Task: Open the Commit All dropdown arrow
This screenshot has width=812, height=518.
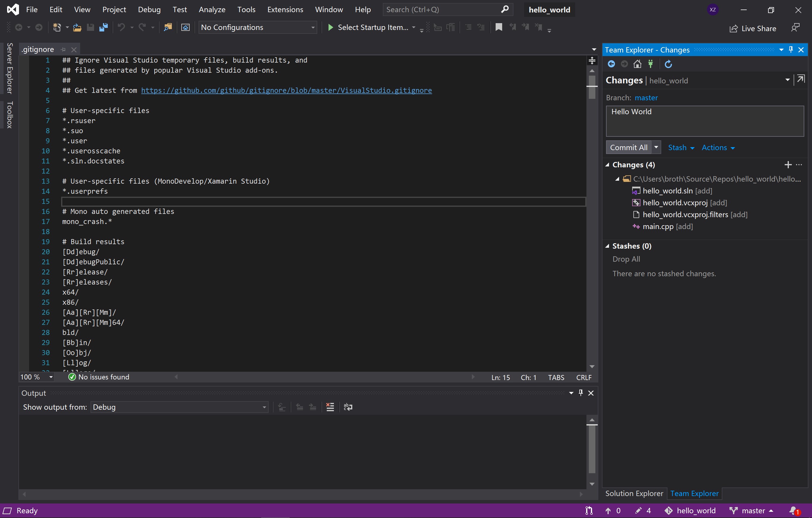Action: (656, 147)
